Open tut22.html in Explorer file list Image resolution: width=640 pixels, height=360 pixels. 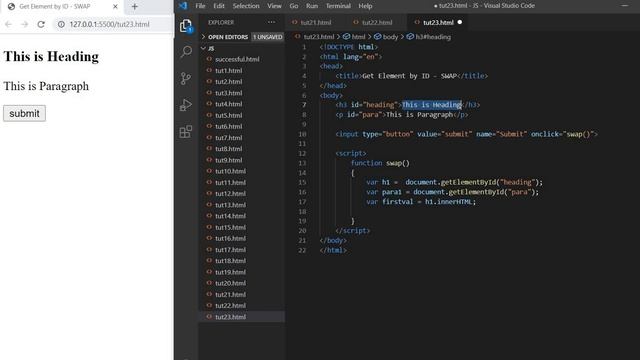point(242,305)
